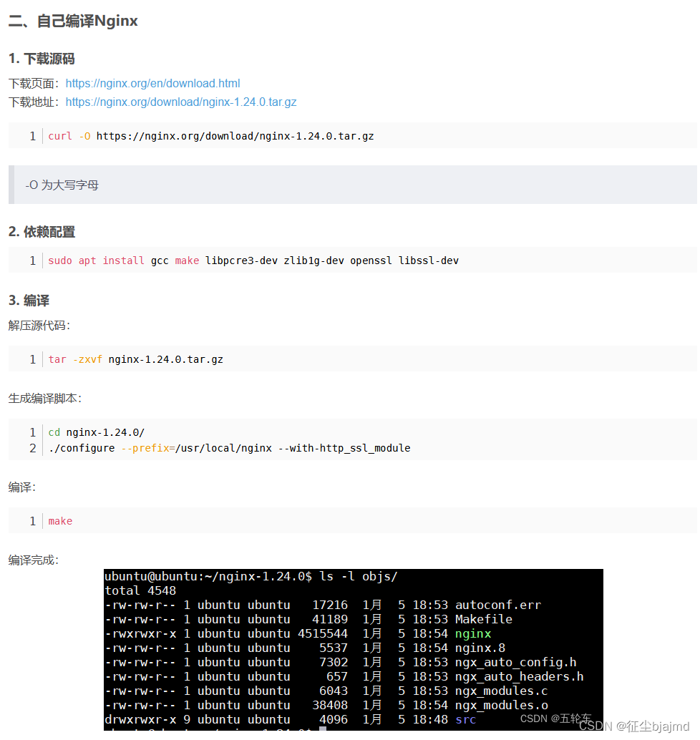This screenshot has width=700, height=740.
Task: Click the cd nginx-1.24.0/ line
Action: pos(97,432)
